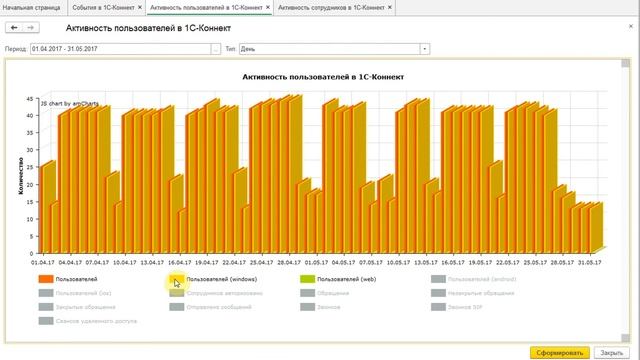Click the Тип field showing 'День'

coord(329,49)
